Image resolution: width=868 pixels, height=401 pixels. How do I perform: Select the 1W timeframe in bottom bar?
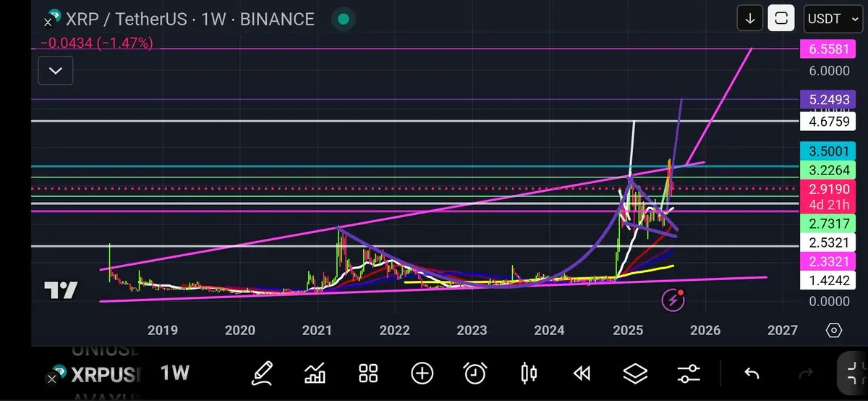[x=174, y=373]
